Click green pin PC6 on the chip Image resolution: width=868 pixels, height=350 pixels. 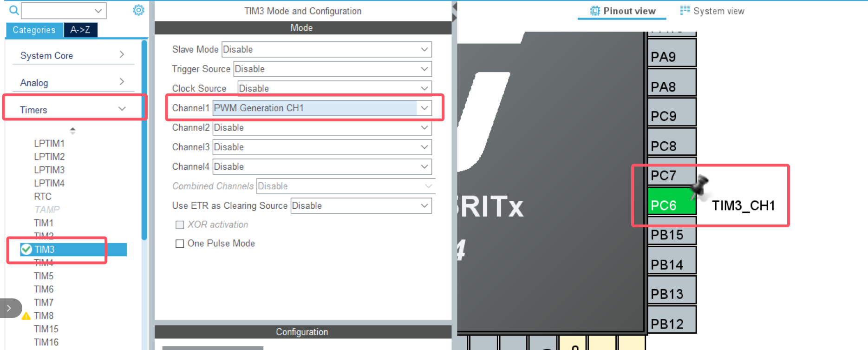(672, 201)
